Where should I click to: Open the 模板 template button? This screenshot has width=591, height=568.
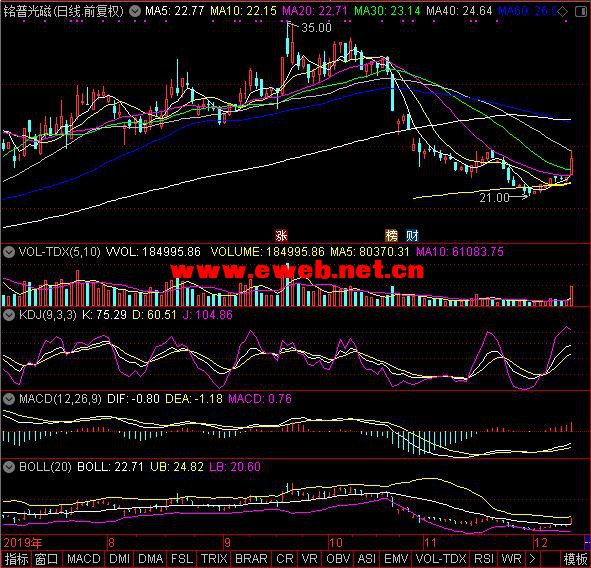[x=575, y=559]
